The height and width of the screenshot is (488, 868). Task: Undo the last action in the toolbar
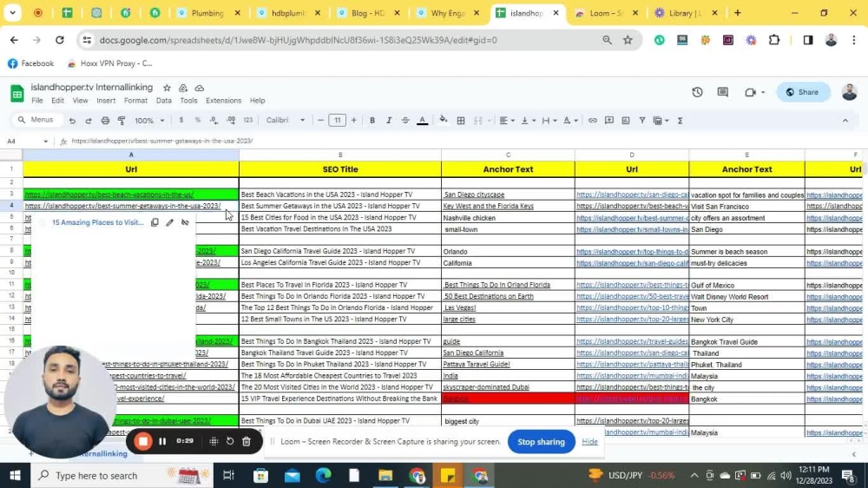[x=72, y=120]
